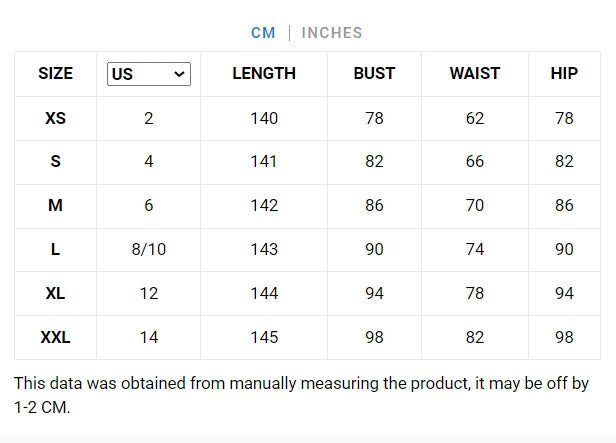Click the LENGTH column header

pyautogui.click(x=264, y=74)
